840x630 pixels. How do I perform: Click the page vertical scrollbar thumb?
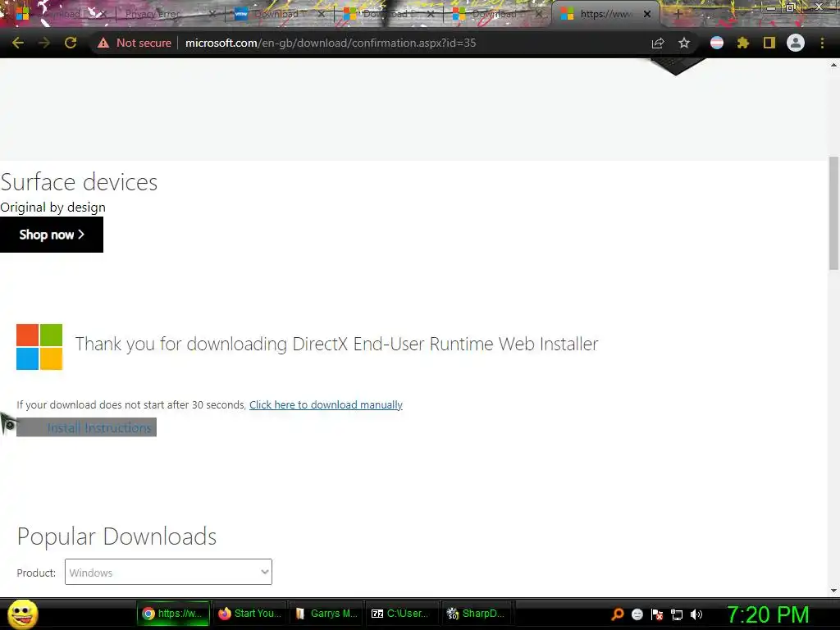(x=833, y=213)
